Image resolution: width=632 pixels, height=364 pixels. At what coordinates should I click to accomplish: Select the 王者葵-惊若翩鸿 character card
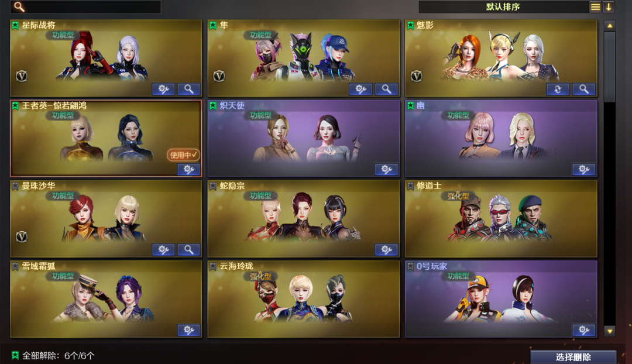click(x=106, y=138)
